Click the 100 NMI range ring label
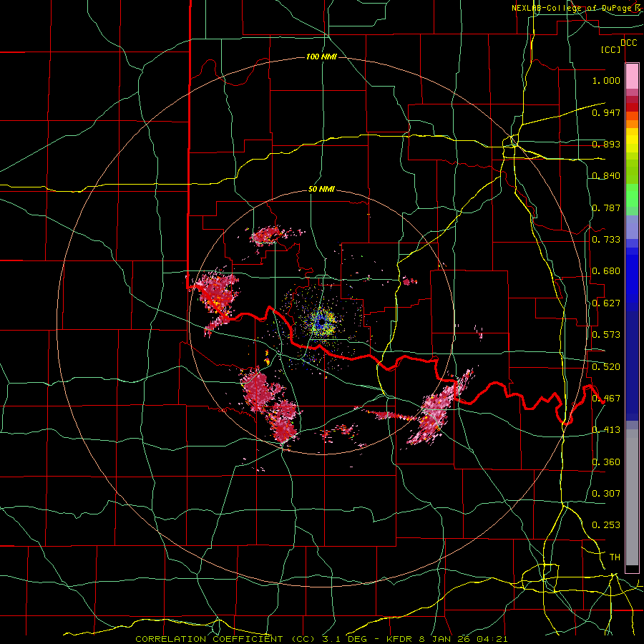Image resolution: width=644 pixels, height=644 pixels. [x=321, y=57]
